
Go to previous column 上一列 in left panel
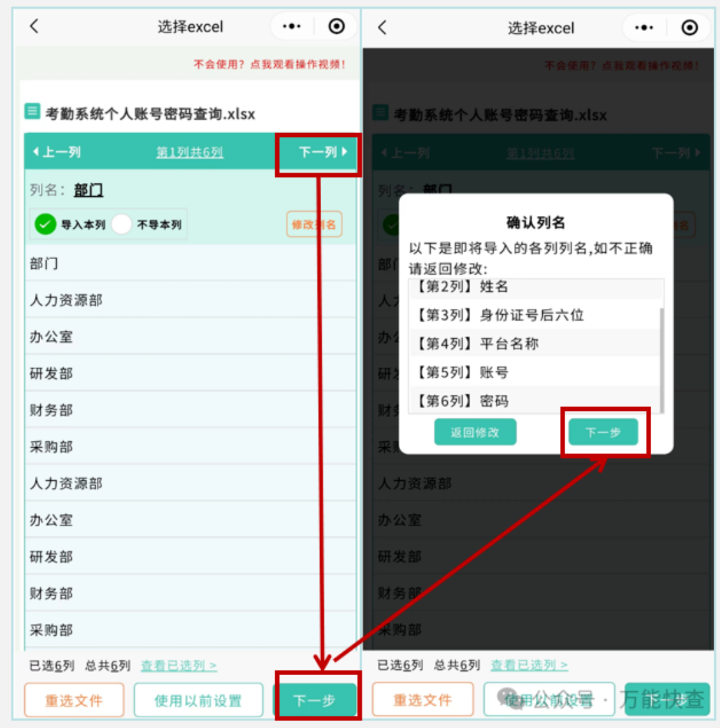click(57, 152)
